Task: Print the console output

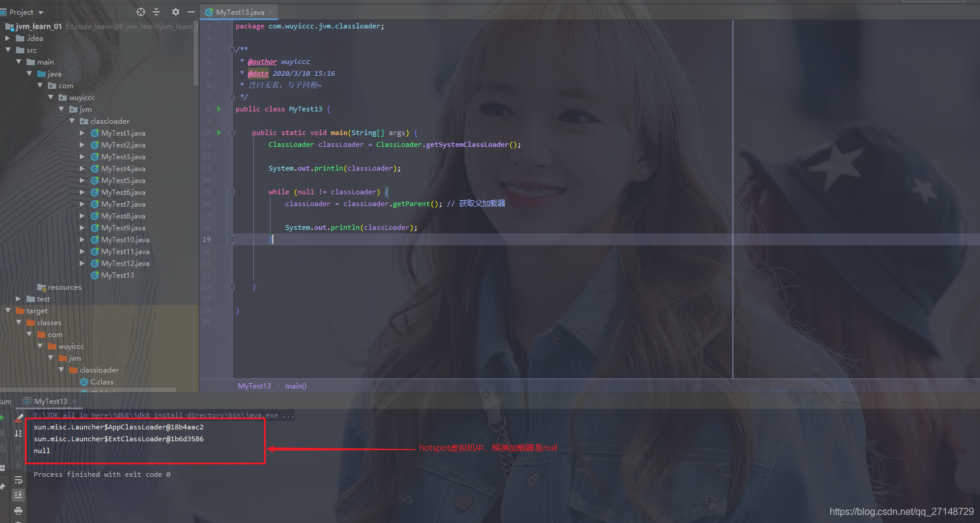Action: tap(18, 510)
